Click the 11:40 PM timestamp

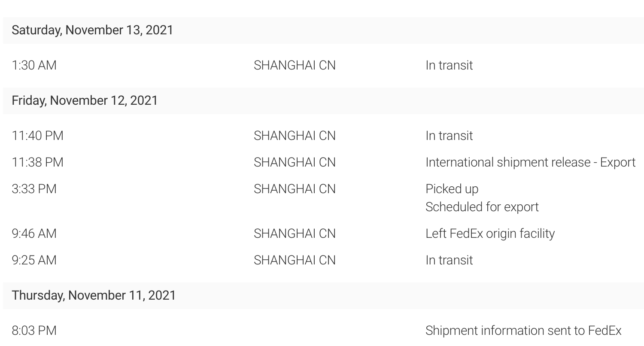point(37,136)
